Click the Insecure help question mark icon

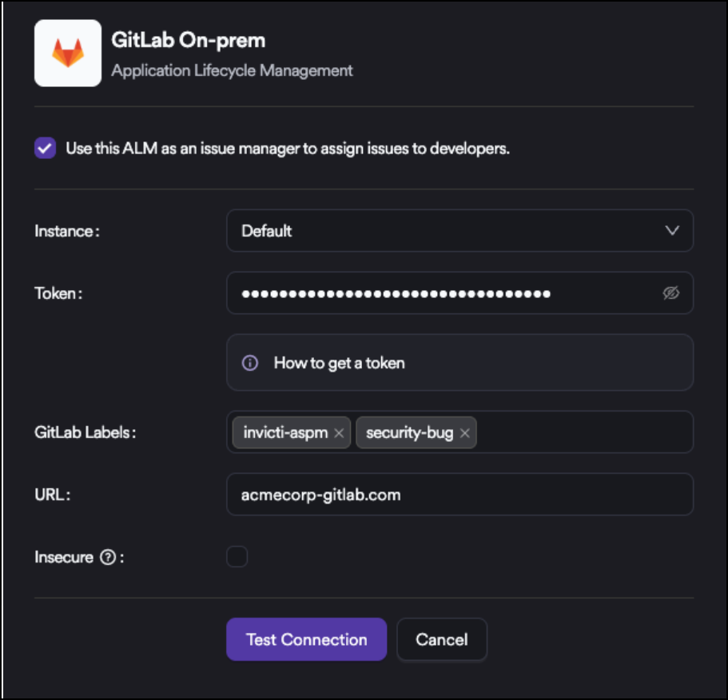coord(108,558)
